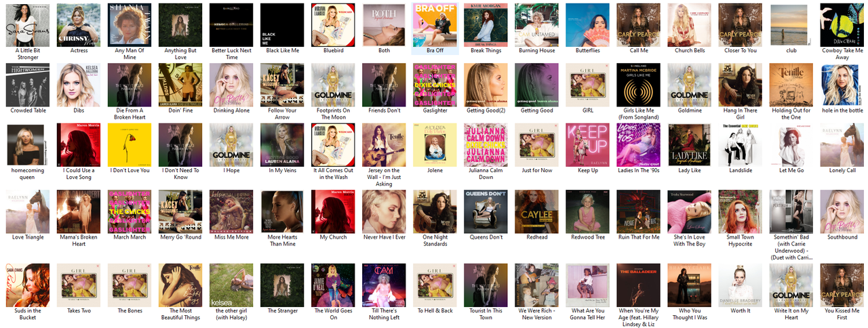Screen dimensions: 868x328
Task: Select the 'Worth It' file icon
Action: click(740, 285)
